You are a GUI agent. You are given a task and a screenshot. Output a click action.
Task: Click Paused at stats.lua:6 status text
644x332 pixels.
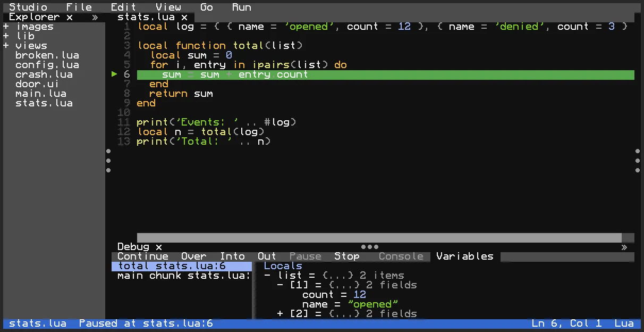(146, 323)
